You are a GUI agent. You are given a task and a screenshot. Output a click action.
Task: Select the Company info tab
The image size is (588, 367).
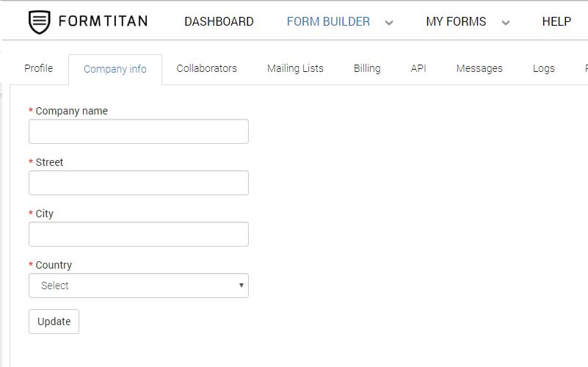(115, 69)
